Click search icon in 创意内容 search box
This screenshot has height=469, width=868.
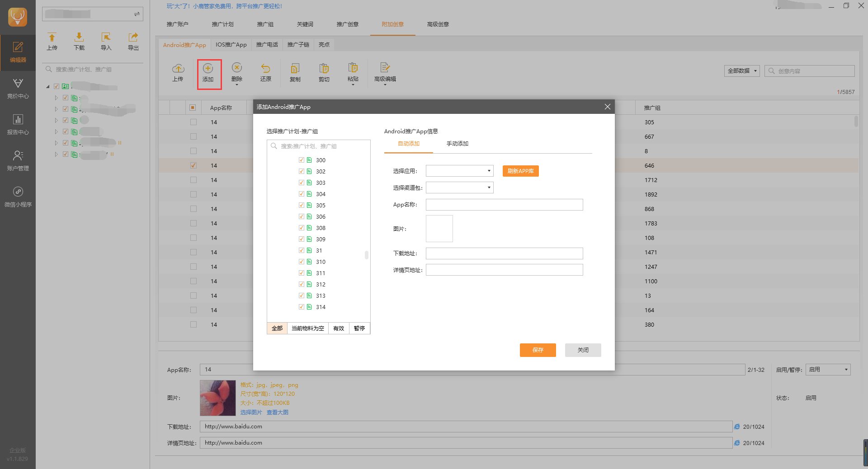pos(772,71)
